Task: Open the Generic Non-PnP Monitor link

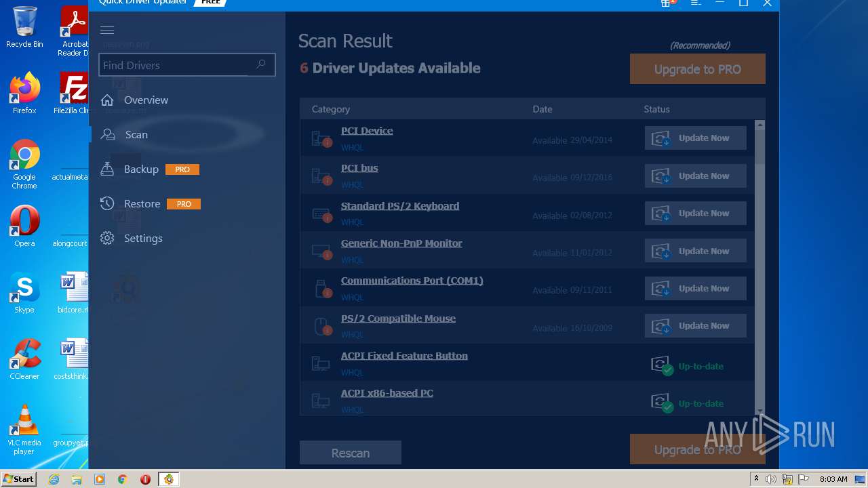Action: point(401,243)
